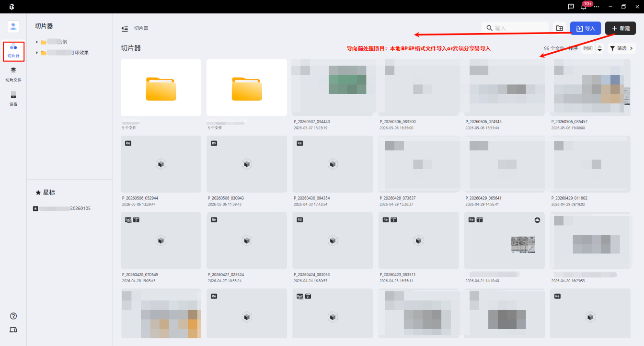Click the cube icon on P_20260430_094354
The width and height of the screenshot is (644, 346).
333,164
